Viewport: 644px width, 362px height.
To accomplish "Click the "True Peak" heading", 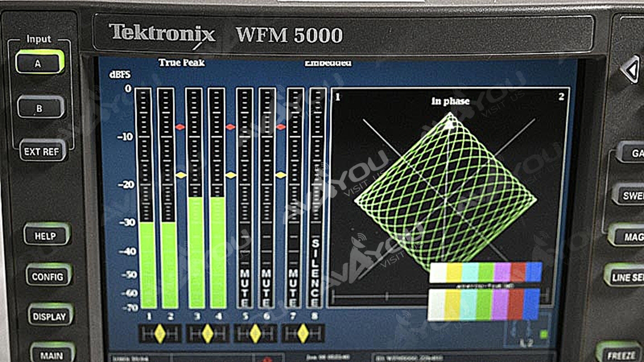I will 182,63.
